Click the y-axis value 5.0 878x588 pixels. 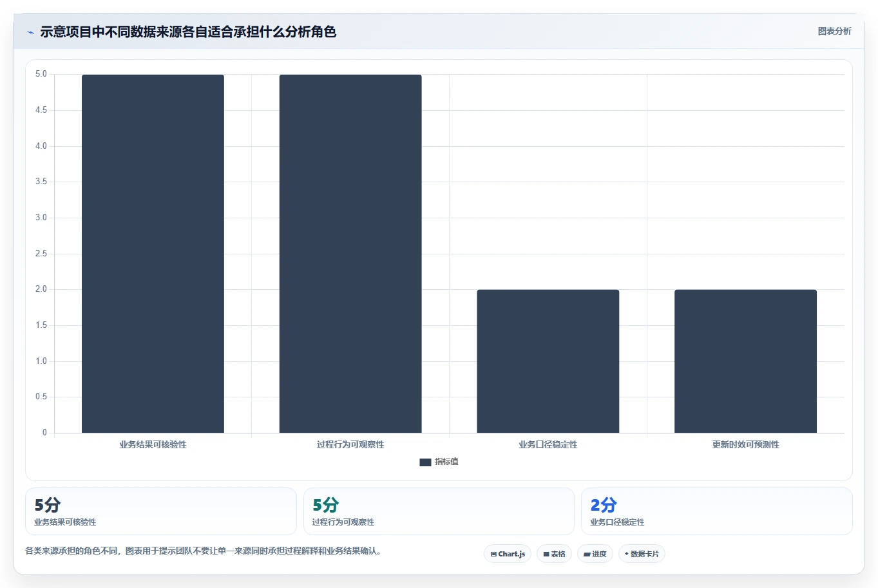(41, 74)
